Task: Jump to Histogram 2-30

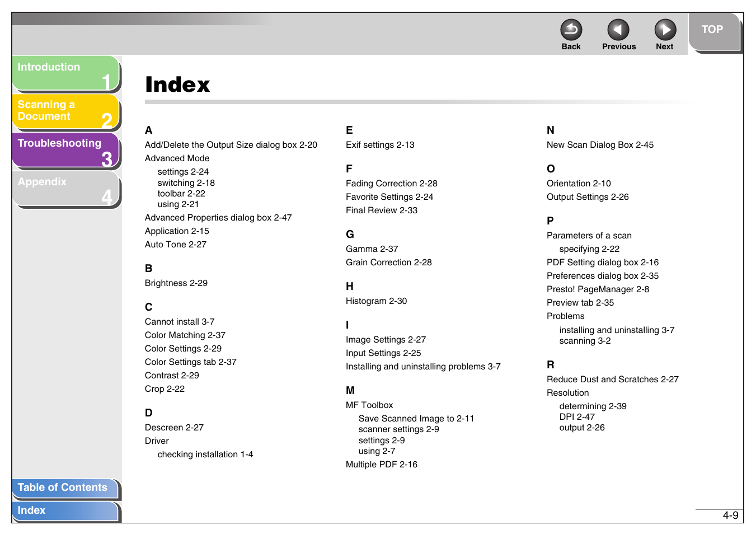Action: coord(377,301)
